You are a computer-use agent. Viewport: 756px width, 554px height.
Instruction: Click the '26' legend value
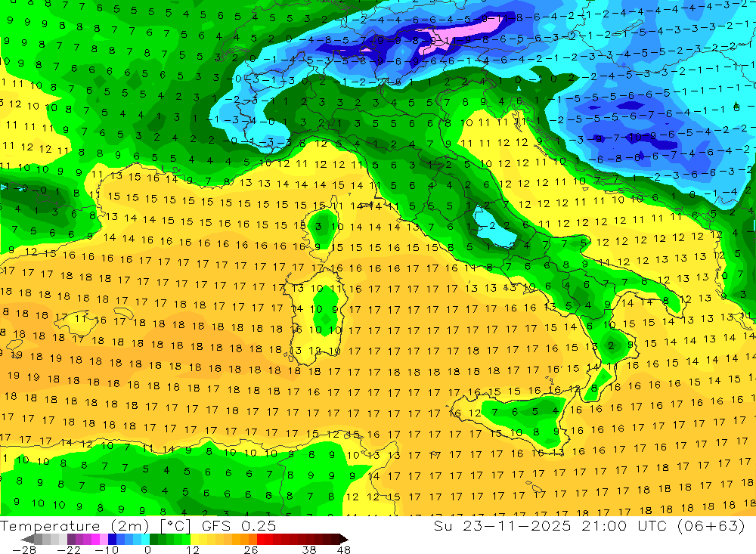tap(251, 550)
